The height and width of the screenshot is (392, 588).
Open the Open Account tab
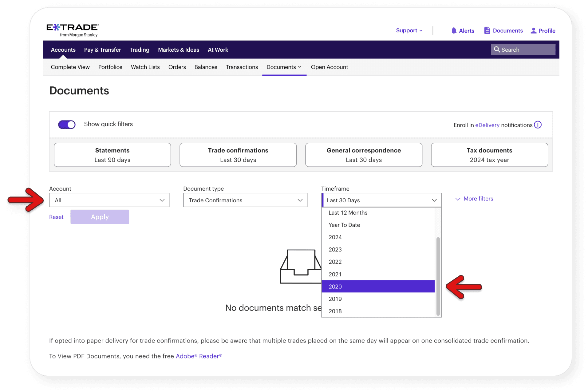329,67
